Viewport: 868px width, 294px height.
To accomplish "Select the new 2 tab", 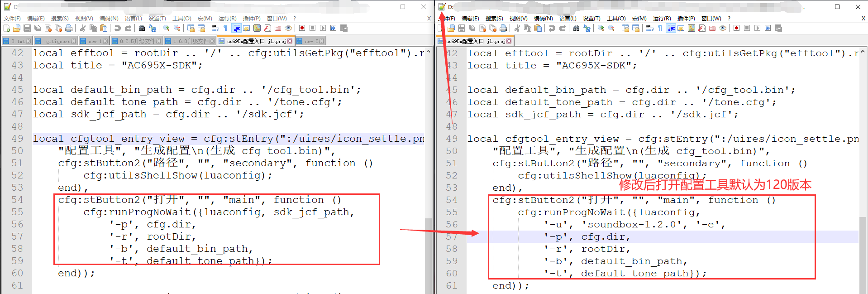I will point(310,41).
